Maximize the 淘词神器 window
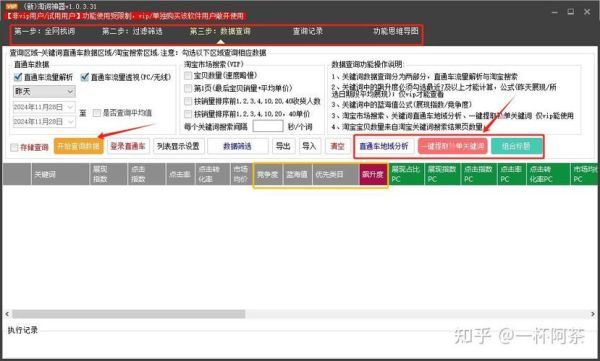Viewport: 600px width, 361px height. [x=571, y=12]
